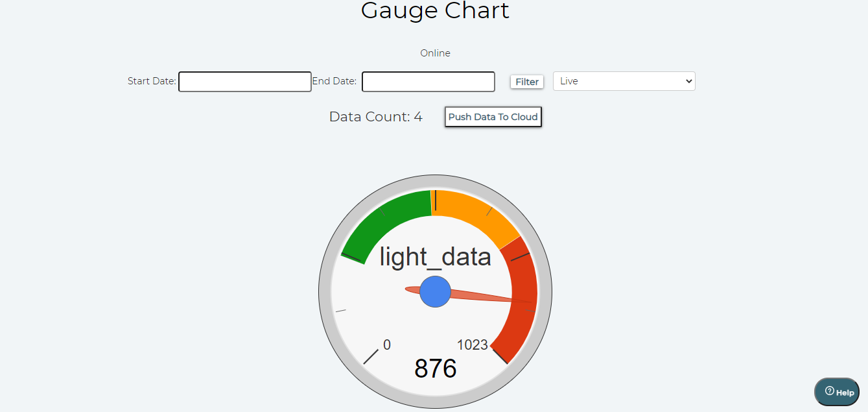This screenshot has width=868, height=412.
Task: Open the Live dropdown menu
Action: pyautogui.click(x=624, y=81)
